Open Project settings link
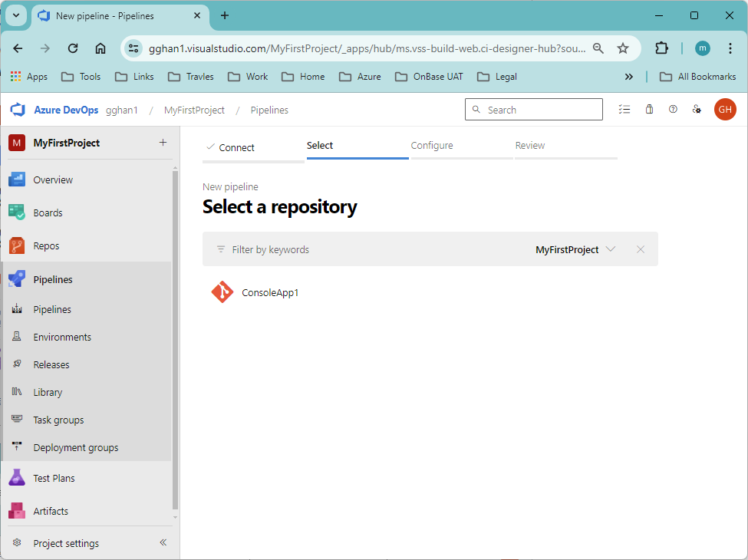Viewport: 748px width, 560px height. (x=66, y=543)
